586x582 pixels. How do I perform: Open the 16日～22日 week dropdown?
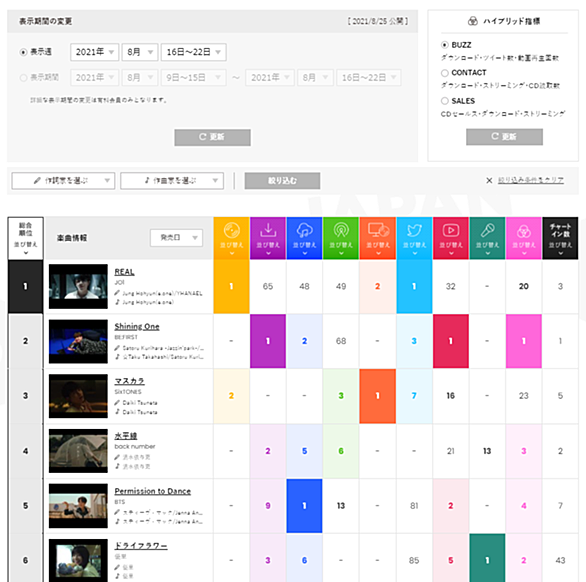point(194,52)
